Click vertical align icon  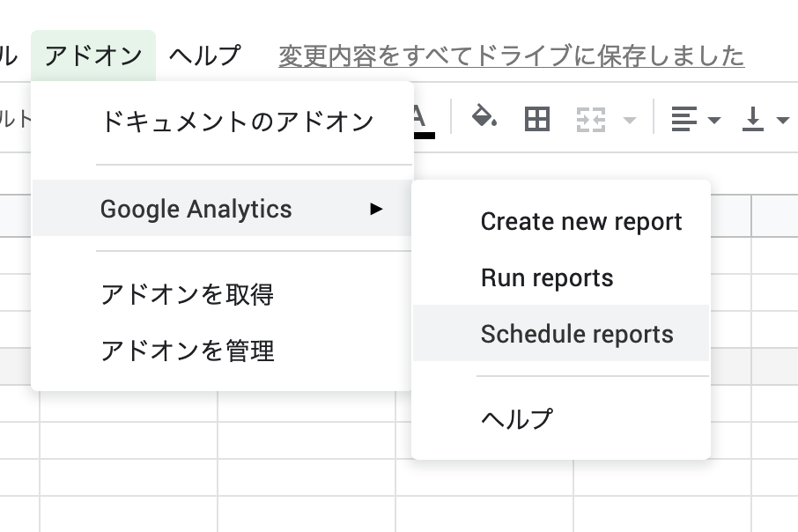pos(753,119)
